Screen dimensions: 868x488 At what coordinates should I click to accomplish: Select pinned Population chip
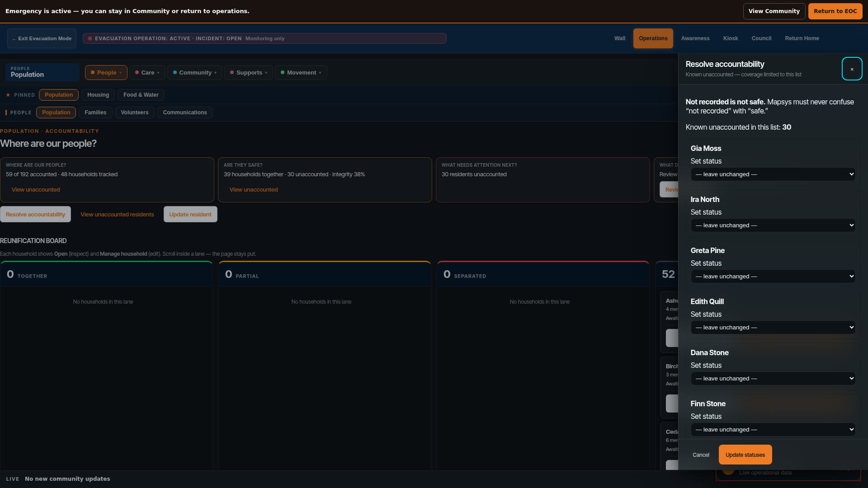[x=59, y=95]
